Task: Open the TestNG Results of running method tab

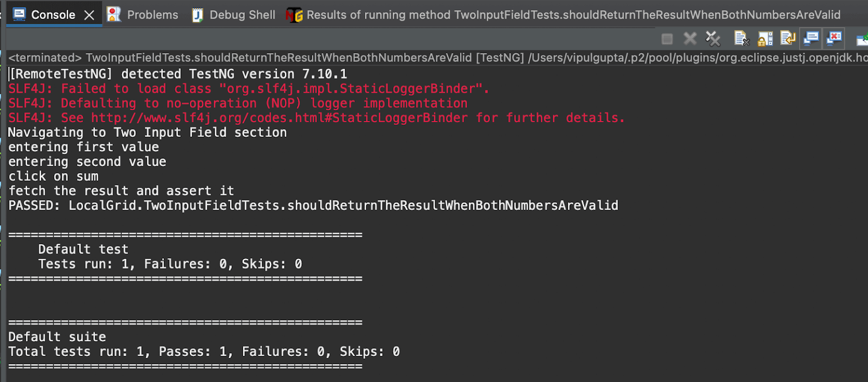Action: point(564,15)
